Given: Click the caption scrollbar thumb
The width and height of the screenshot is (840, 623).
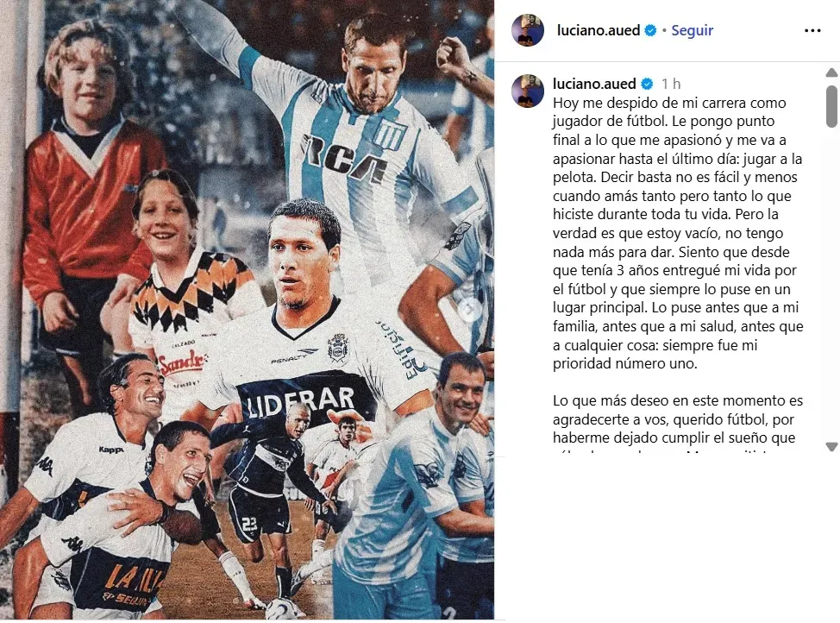Looking at the screenshot, I should 831,106.
